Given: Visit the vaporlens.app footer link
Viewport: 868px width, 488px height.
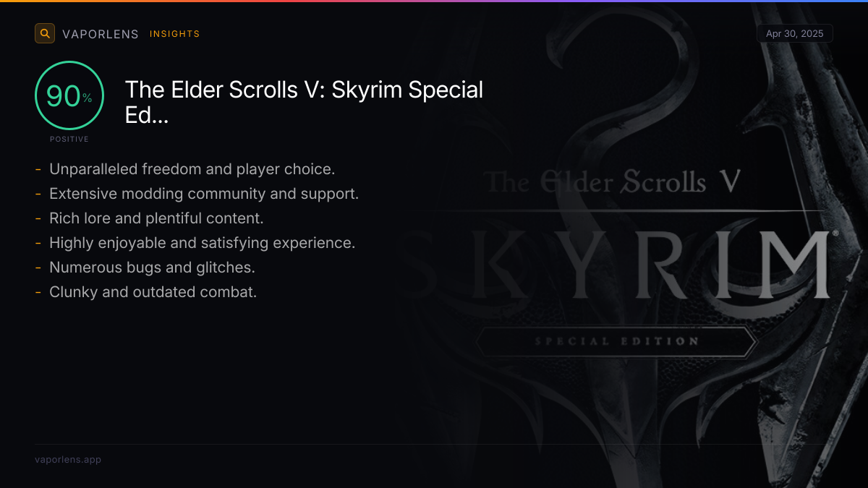Looking at the screenshot, I should 68,459.
